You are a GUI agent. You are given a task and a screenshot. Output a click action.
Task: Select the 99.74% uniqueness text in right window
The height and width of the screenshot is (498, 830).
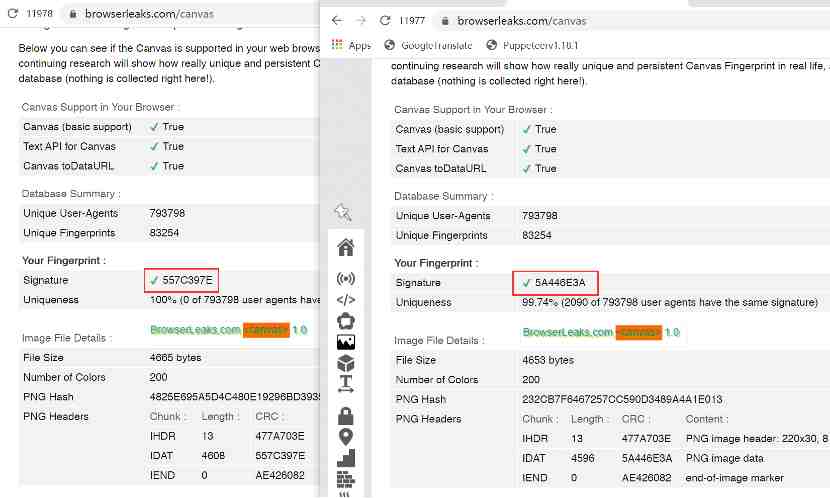[x=670, y=303]
